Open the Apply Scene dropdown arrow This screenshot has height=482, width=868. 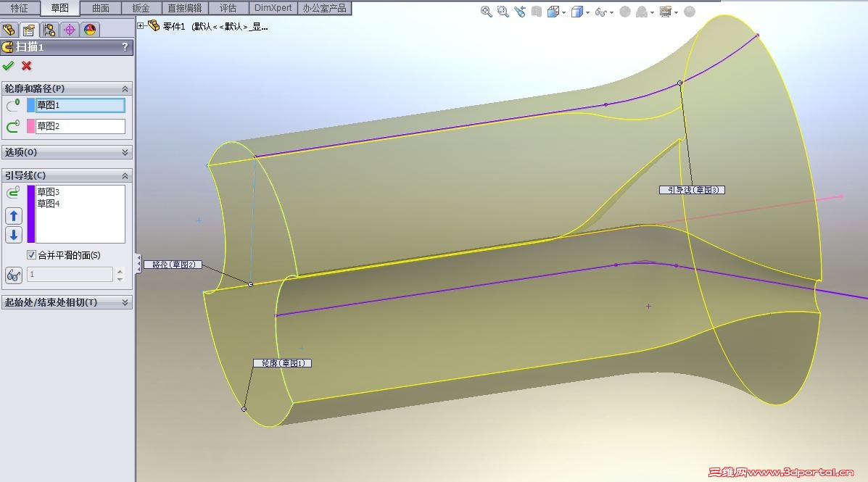coord(652,13)
